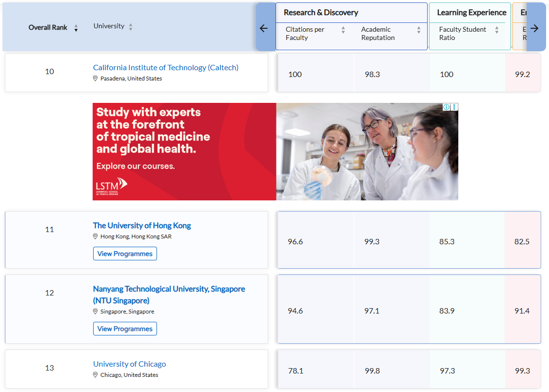
Task: Click the right arrow to show next columns
Action: pos(535,28)
